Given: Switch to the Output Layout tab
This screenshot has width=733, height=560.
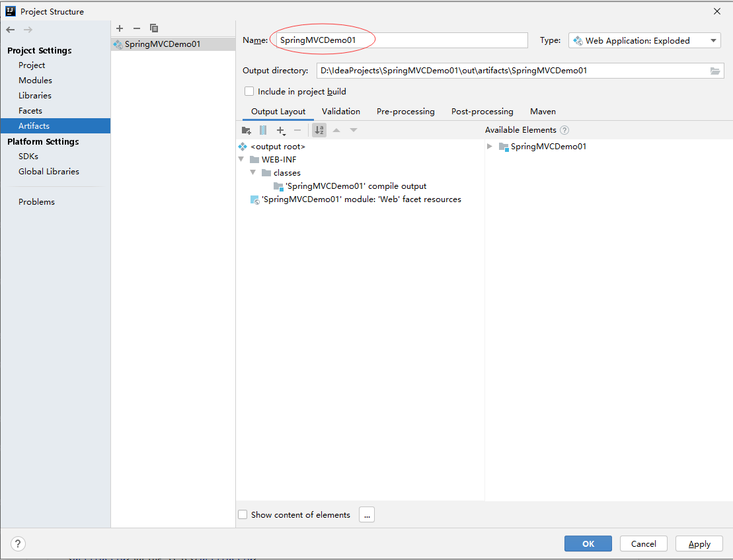Looking at the screenshot, I should pos(278,112).
